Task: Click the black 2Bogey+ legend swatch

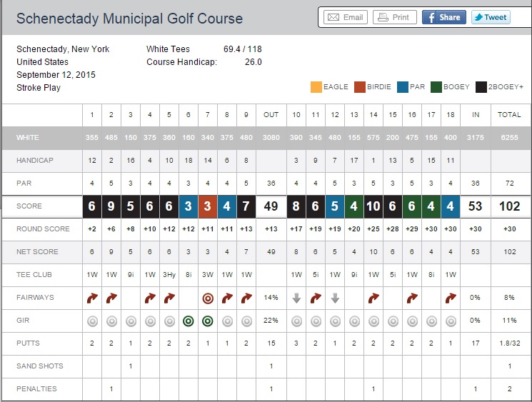Action: [x=482, y=87]
